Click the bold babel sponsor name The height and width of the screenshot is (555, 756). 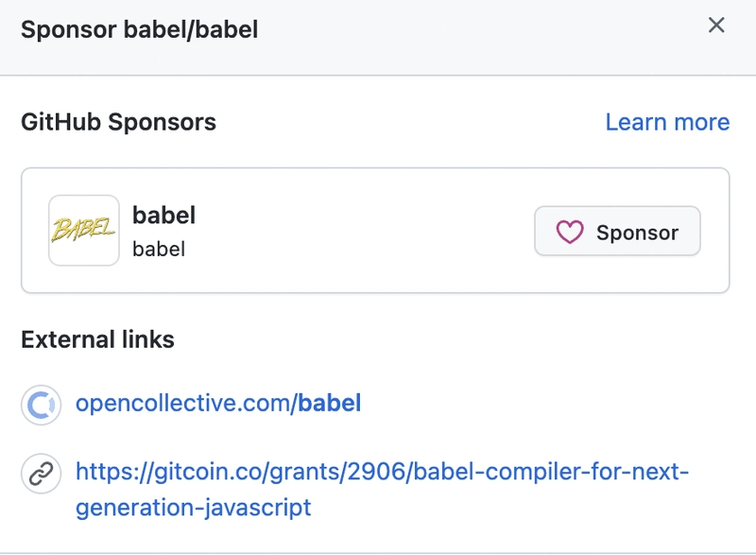(163, 216)
